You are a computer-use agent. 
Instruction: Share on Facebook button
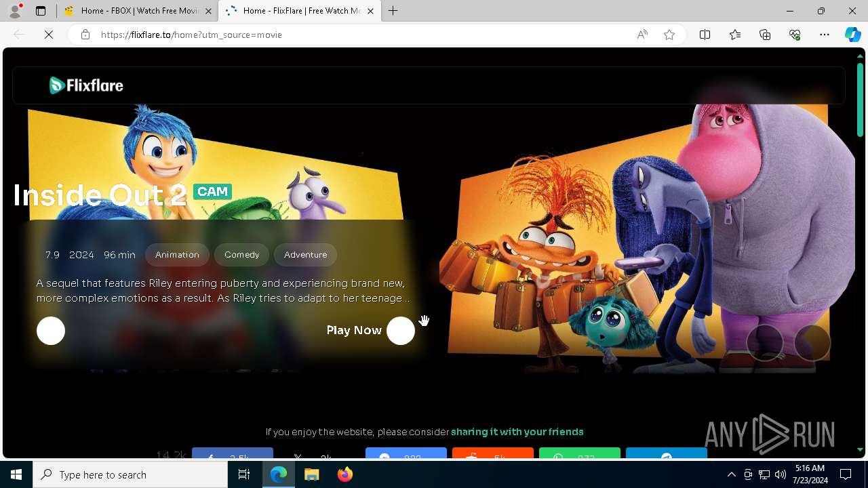click(233, 453)
